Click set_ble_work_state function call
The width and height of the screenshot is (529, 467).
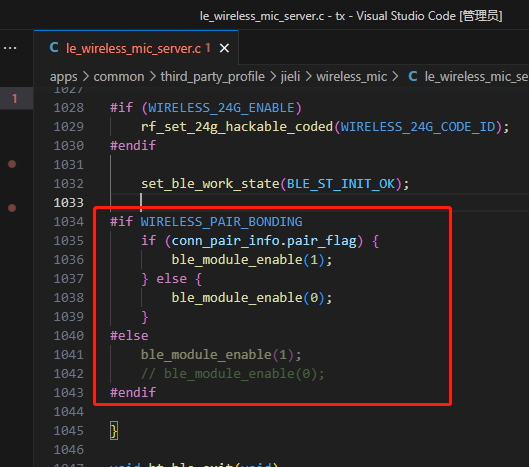210,184
